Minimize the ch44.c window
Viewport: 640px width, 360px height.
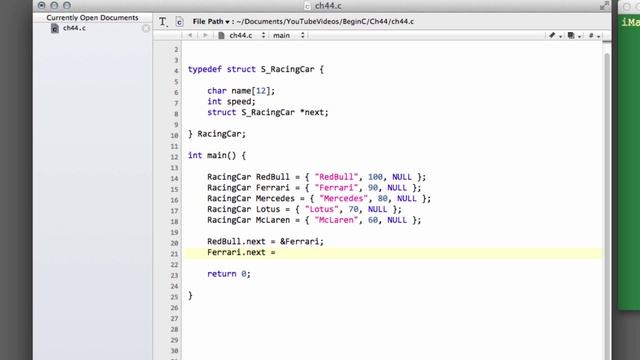click(x=54, y=5)
